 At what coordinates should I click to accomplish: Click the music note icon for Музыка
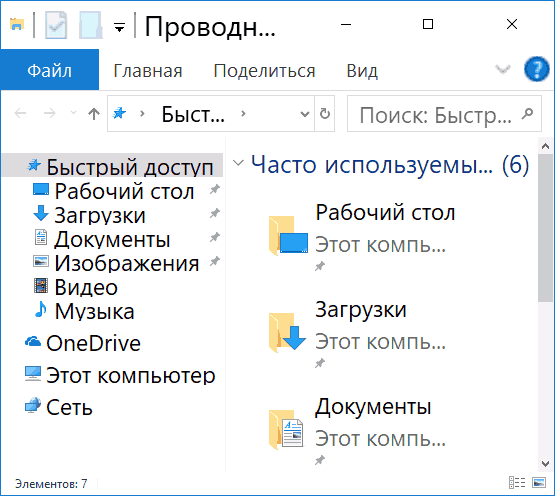41,309
